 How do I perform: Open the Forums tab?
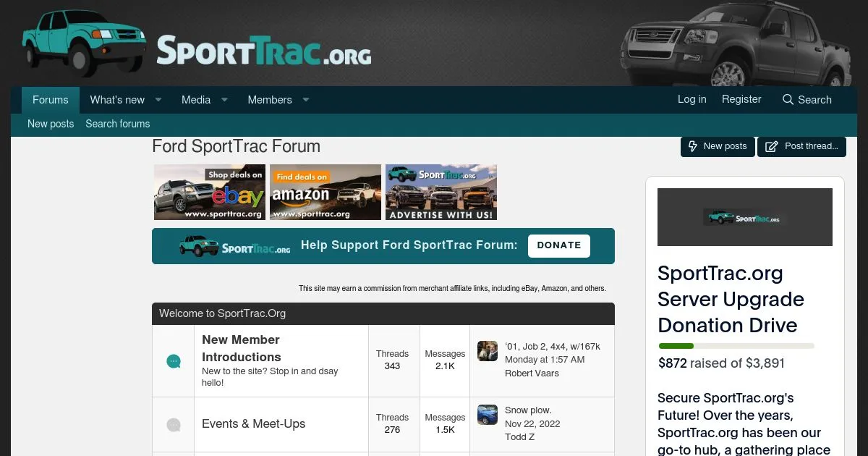click(50, 100)
